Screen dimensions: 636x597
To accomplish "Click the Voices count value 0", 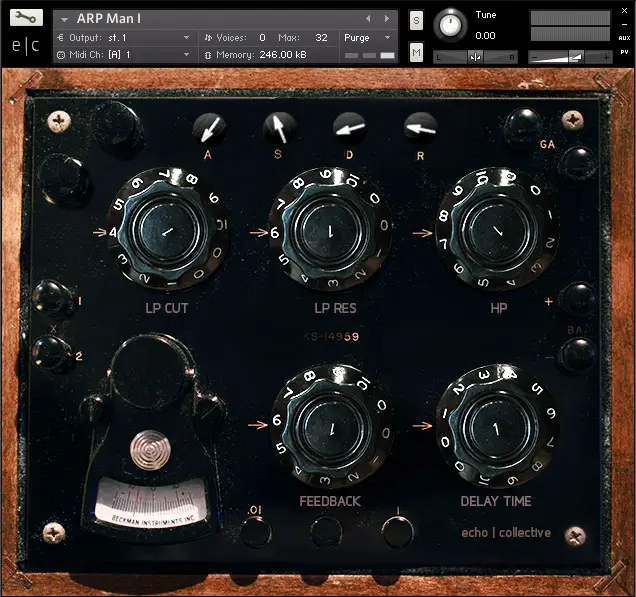I will coord(262,38).
